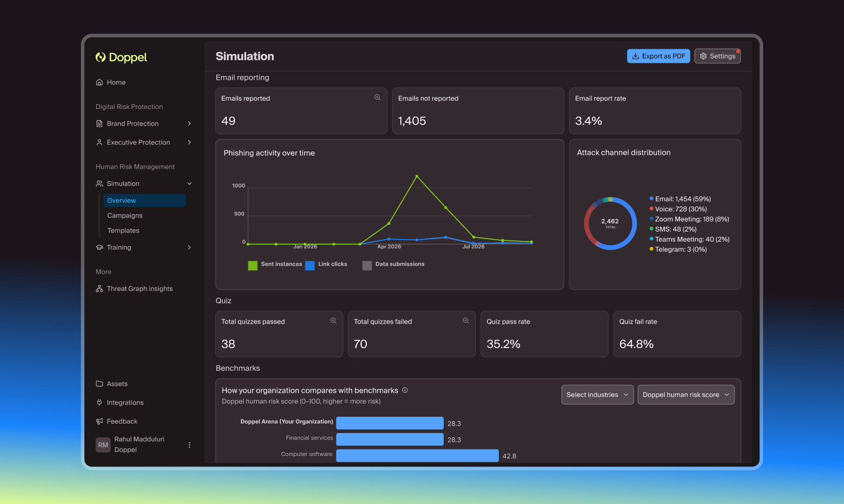Open the user menu three-dot icon

pyautogui.click(x=189, y=445)
